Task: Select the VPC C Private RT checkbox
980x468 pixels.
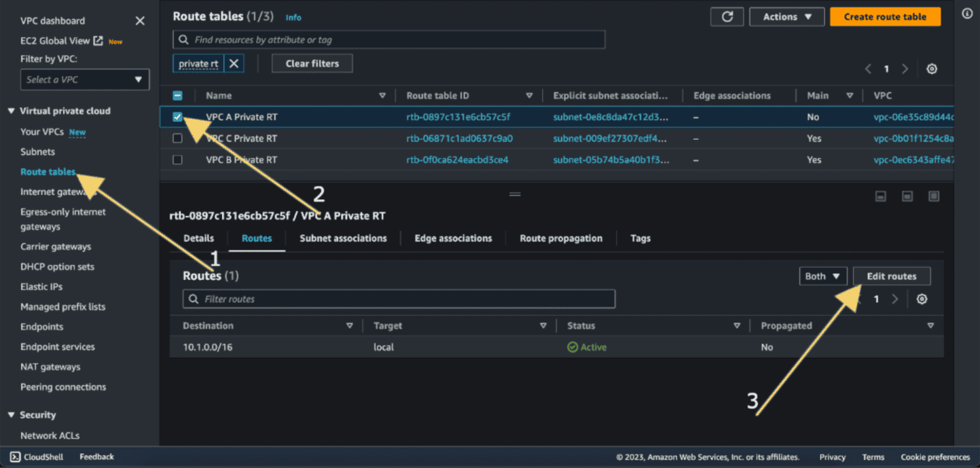Action: 178,139
